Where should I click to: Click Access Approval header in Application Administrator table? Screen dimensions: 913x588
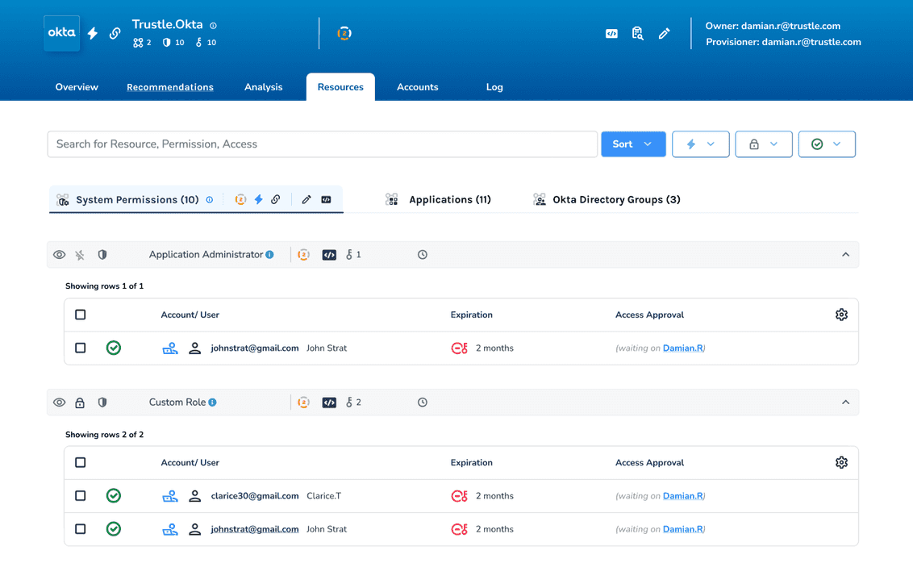(650, 315)
